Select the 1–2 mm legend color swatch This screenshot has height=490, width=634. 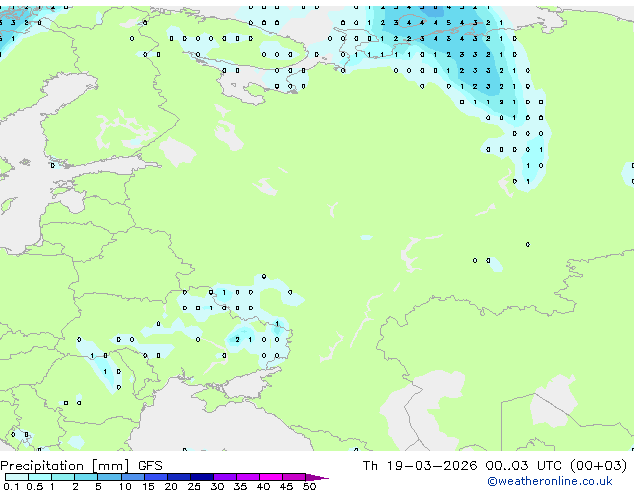[x=63, y=477]
